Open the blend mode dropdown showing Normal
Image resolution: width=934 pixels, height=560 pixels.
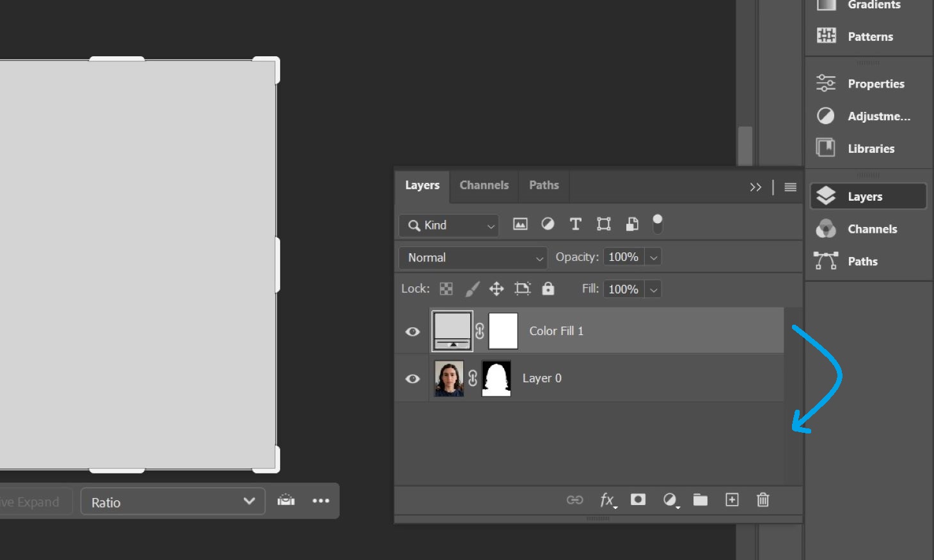tap(472, 258)
